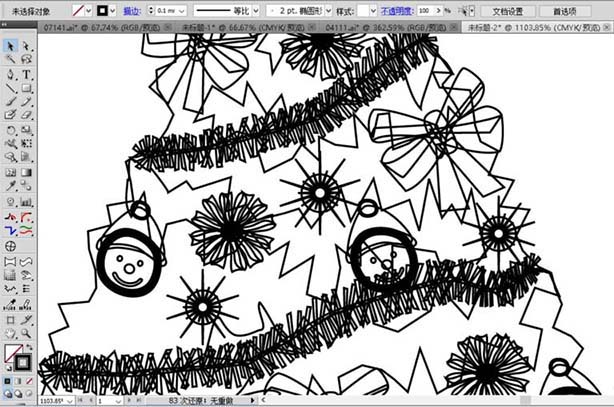Choose the Magic Wand tool
614x407 pixels.
pos(10,60)
